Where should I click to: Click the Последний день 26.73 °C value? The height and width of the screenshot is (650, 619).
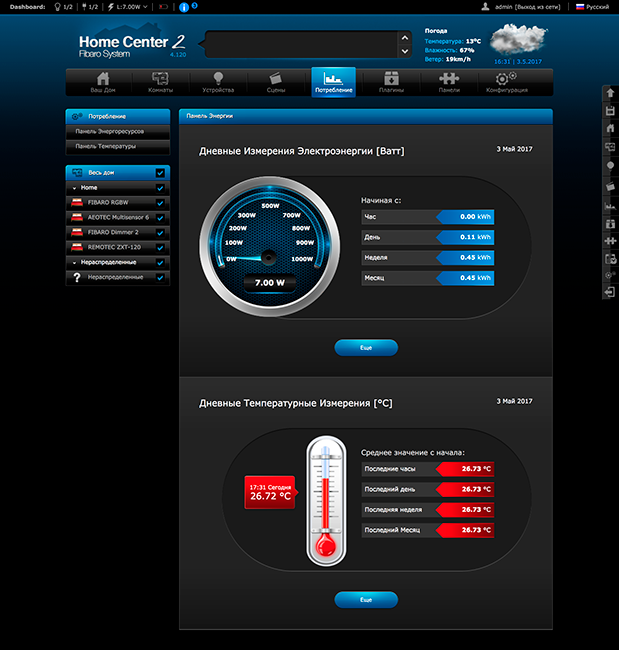(x=466, y=490)
